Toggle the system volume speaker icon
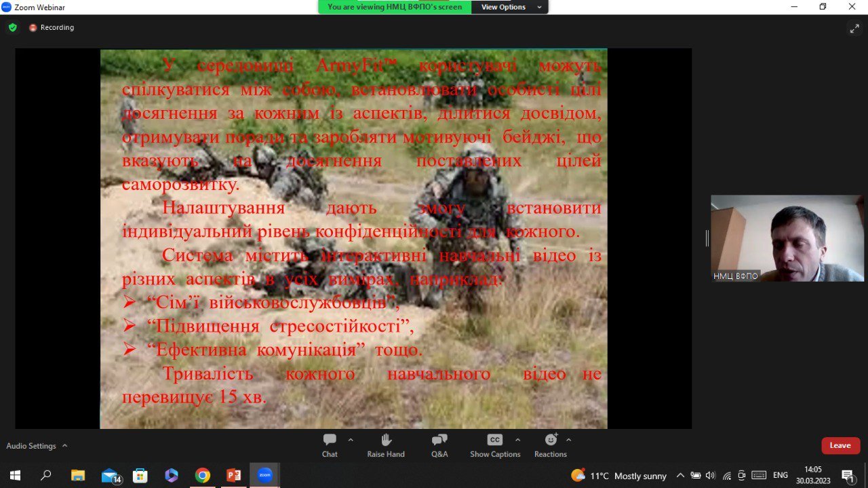 (x=711, y=475)
